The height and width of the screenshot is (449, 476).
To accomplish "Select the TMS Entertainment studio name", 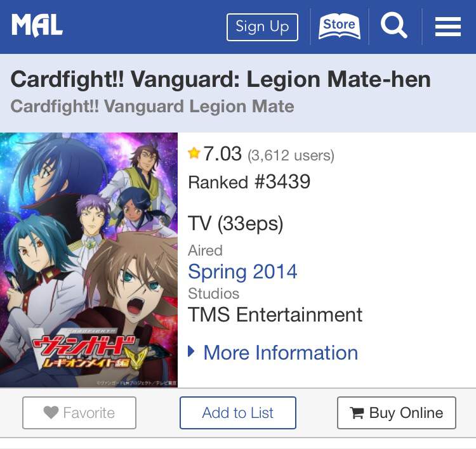I will (x=275, y=315).
